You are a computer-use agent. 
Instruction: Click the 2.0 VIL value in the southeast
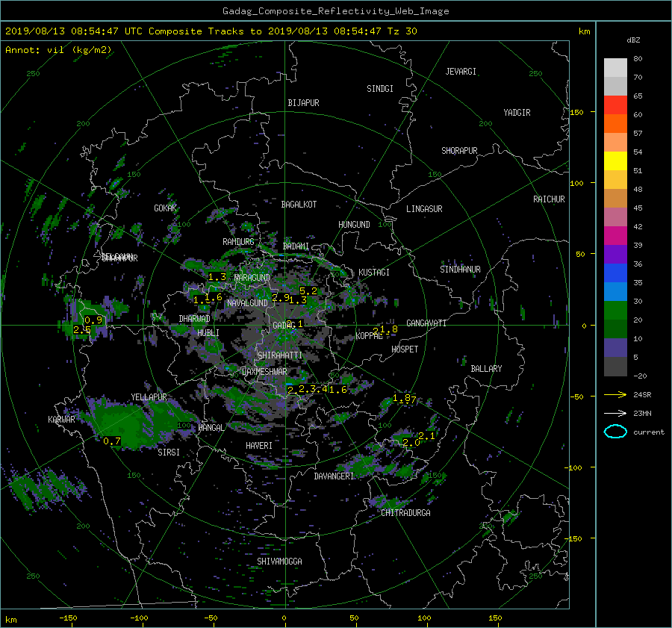pos(411,443)
